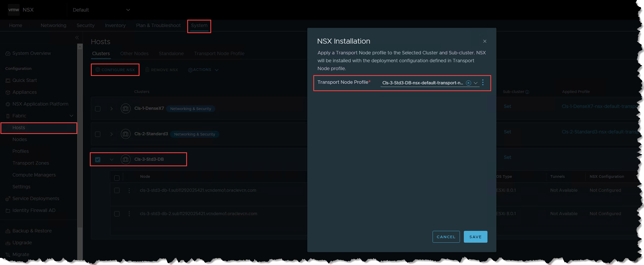Click the VMware NSX logo
Image resolution: width=644 pixels, height=265 pixels.
tap(14, 10)
